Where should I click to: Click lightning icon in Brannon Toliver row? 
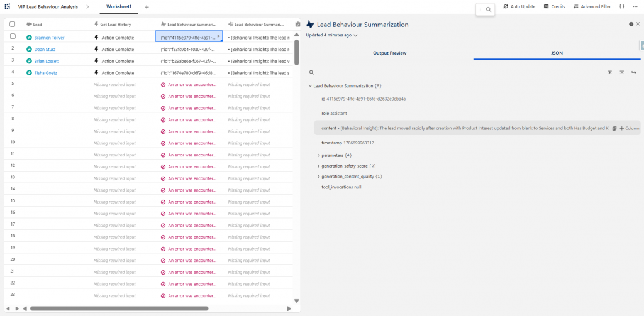pyautogui.click(x=96, y=38)
